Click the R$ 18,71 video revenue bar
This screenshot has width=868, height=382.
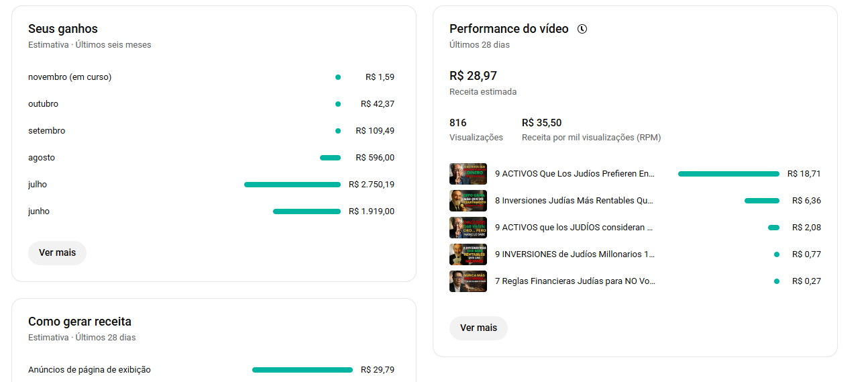[x=728, y=174]
